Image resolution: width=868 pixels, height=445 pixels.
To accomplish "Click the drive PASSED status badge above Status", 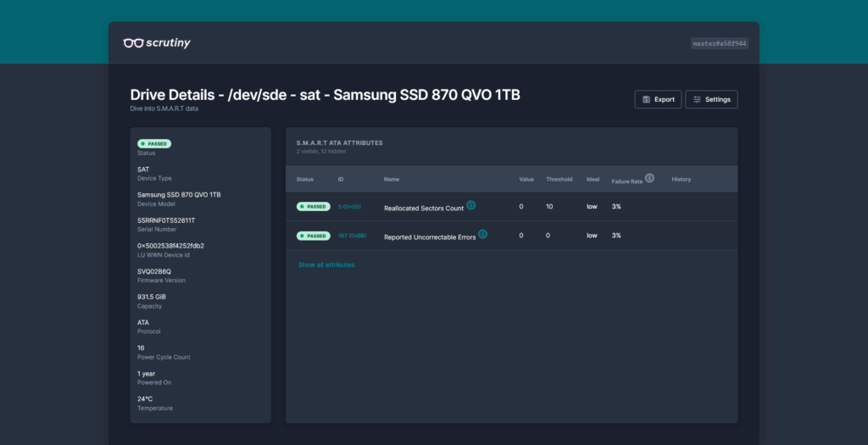I will coord(154,144).
